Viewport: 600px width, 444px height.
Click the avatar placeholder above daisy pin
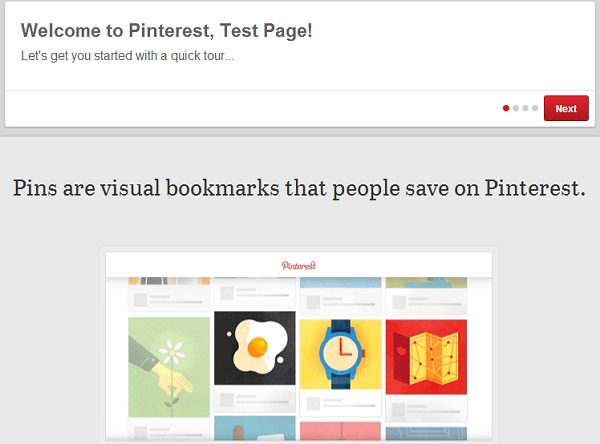[140, 300]
